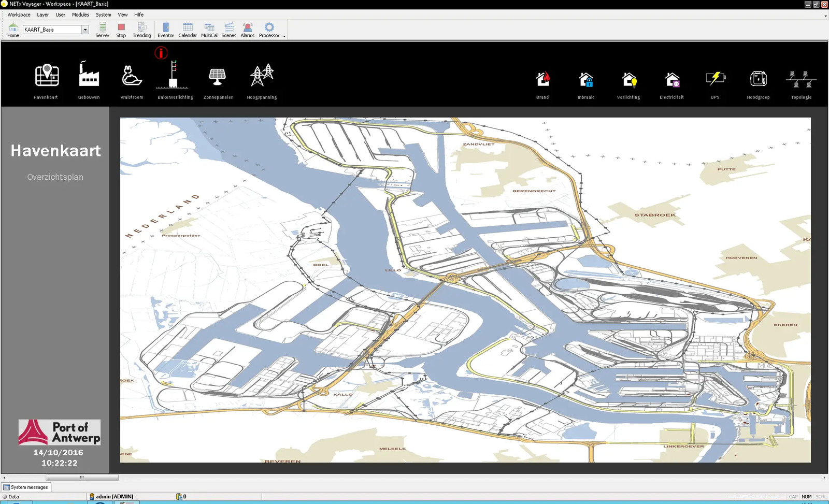Select the Gebouwen factory icon
The height and width of the screenshot is (504, 829).
click(x=89, y=75)
